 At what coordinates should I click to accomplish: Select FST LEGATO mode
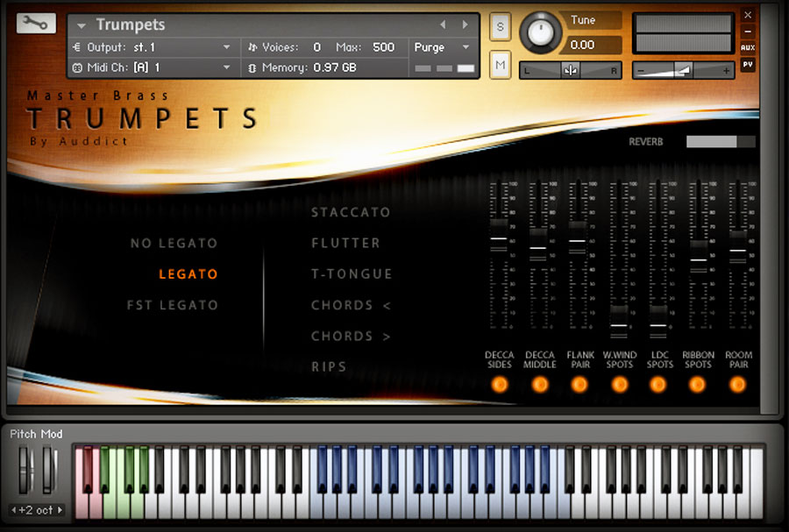(x=172, y=305)
